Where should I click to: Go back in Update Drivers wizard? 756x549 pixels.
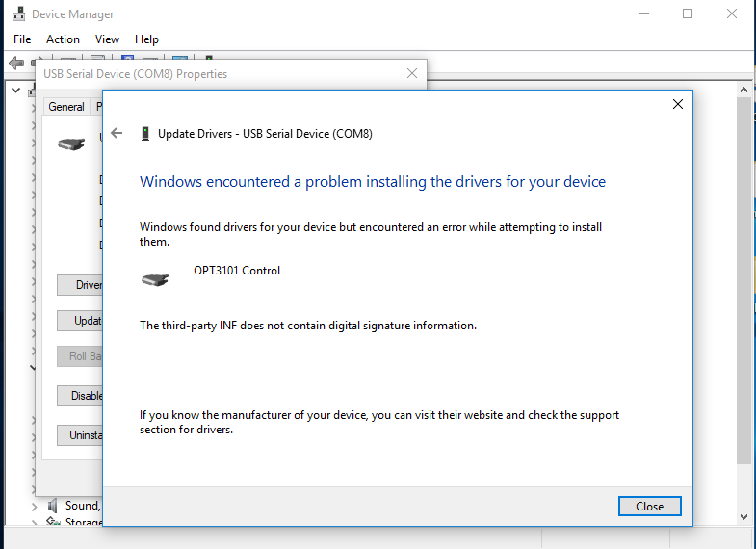pyautogui.click(x=117, y=133)
